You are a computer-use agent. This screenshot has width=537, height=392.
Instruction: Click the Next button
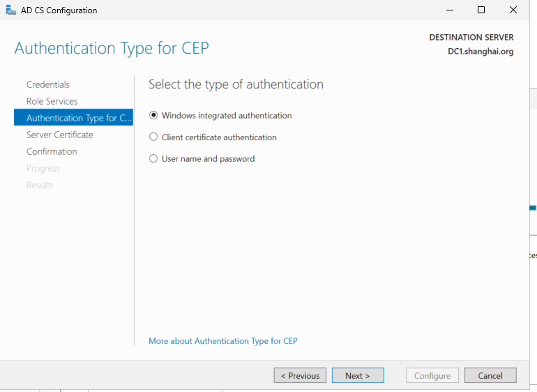358,375
